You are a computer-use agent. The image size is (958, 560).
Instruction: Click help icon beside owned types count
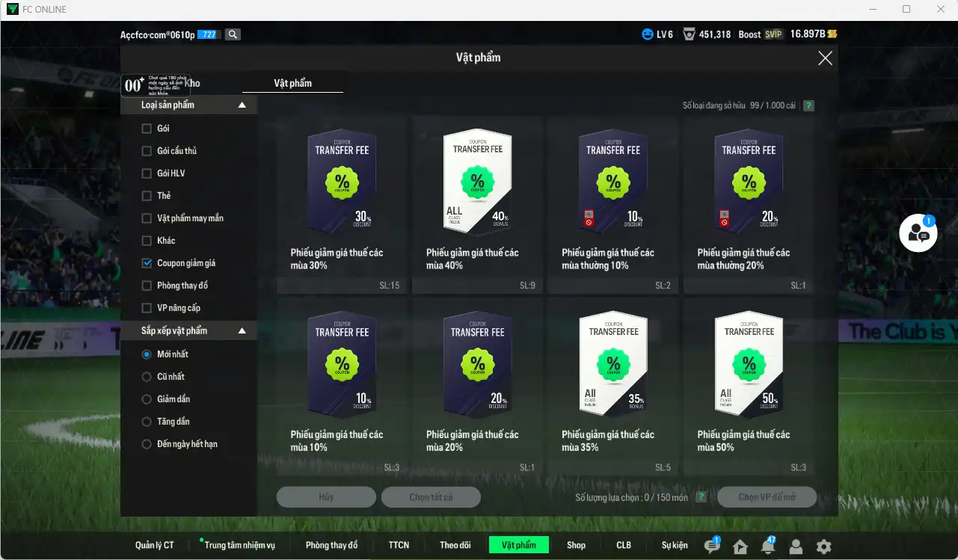click(808, 105)
